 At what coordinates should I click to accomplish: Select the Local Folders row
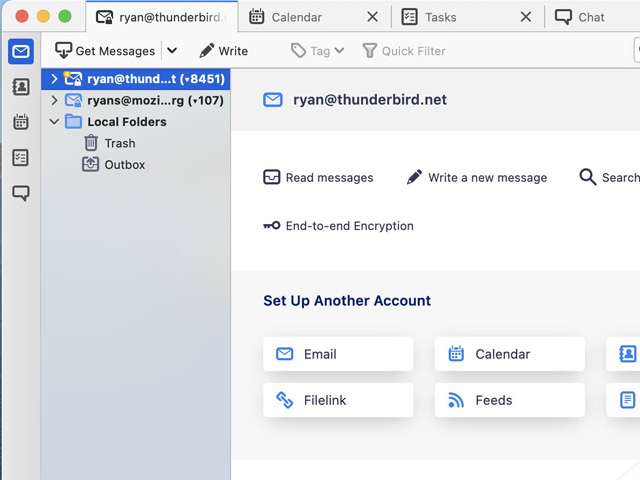[x=136, y=122]
